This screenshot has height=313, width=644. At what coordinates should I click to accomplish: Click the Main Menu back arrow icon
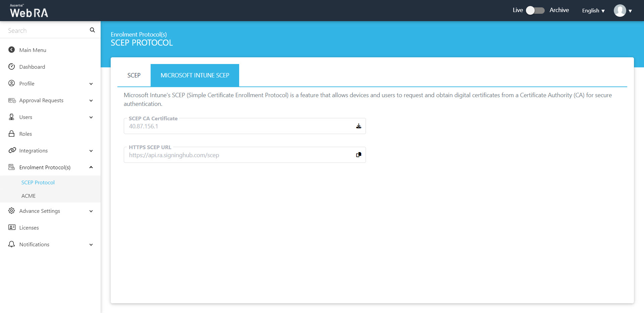pos(12,50)
